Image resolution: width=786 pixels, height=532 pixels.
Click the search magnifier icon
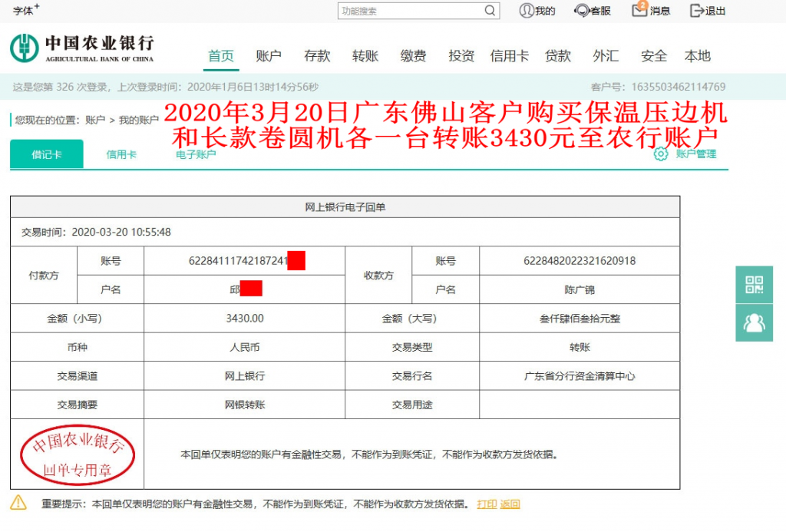coord(490,12)
